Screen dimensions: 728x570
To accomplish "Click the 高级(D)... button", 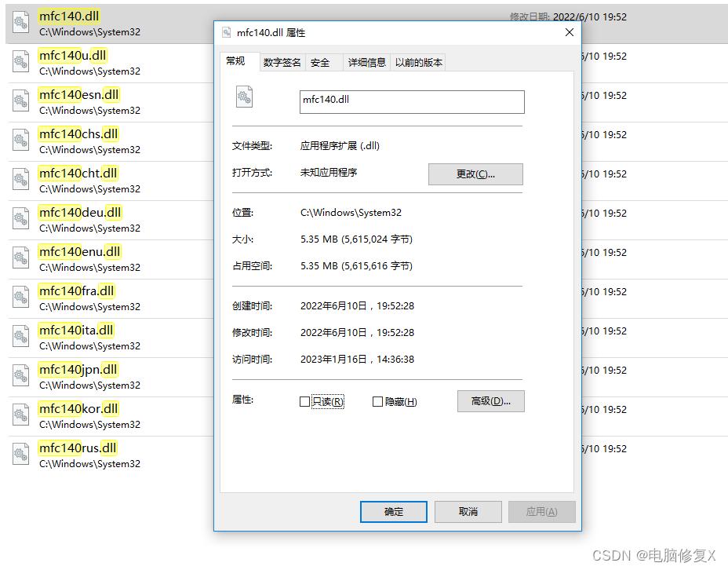I will [491, 401].
